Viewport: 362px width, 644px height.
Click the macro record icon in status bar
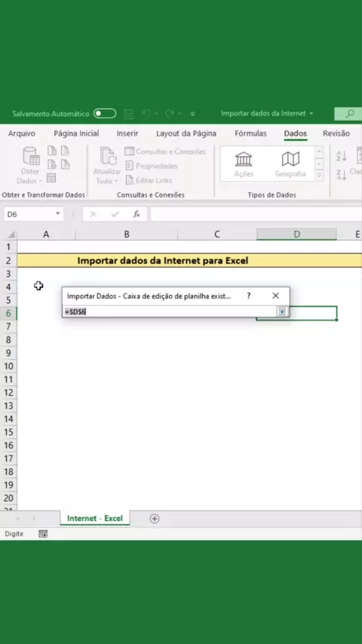pyautogui.click(x=43, y=534)
